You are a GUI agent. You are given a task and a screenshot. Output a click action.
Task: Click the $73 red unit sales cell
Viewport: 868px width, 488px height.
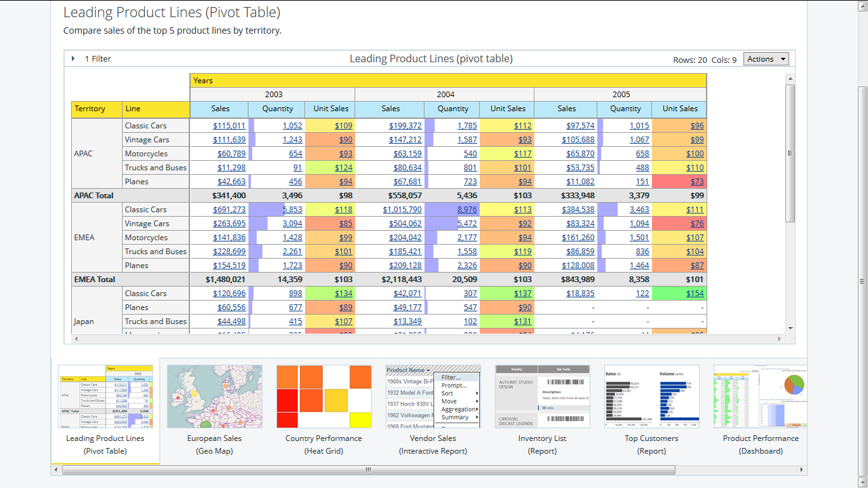tap(680, 182)
